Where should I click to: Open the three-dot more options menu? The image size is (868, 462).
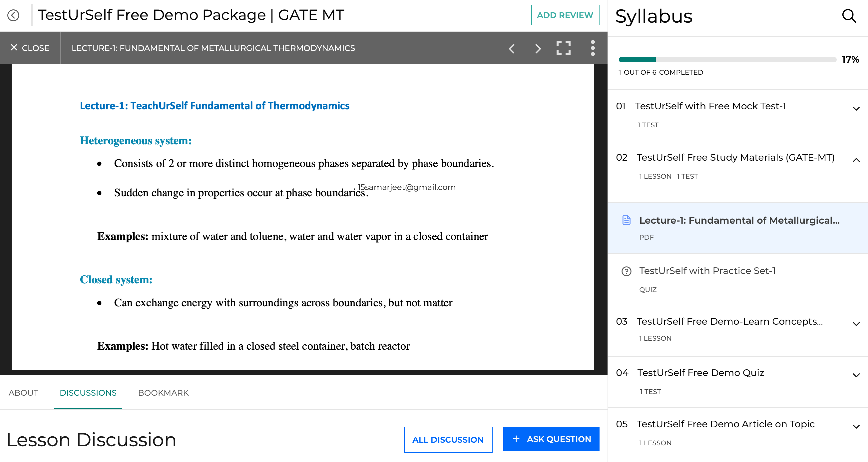pyautogui.click(x=593, y=48)
